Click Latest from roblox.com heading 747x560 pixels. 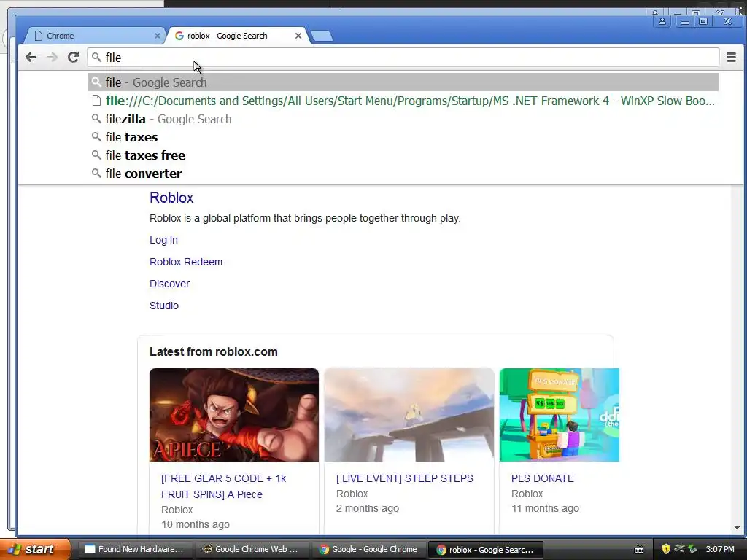[x=214, y=352]
